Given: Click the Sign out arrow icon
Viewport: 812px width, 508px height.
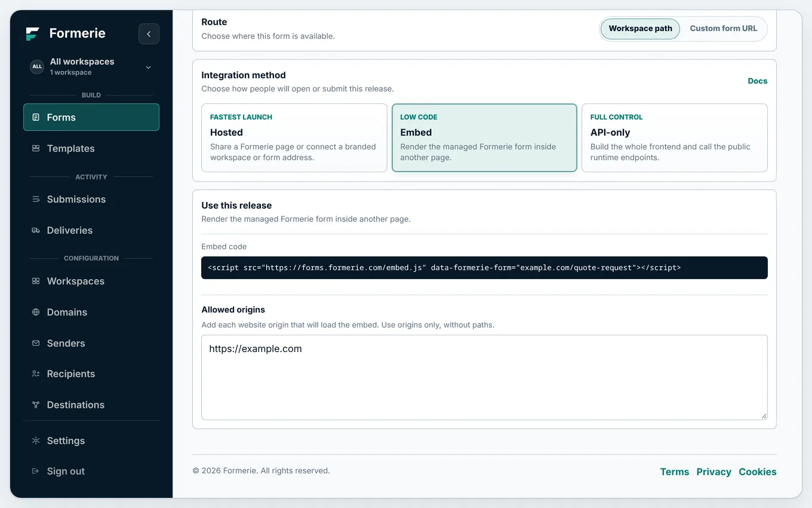Looking at the screenshot, I should coord(36,471).
